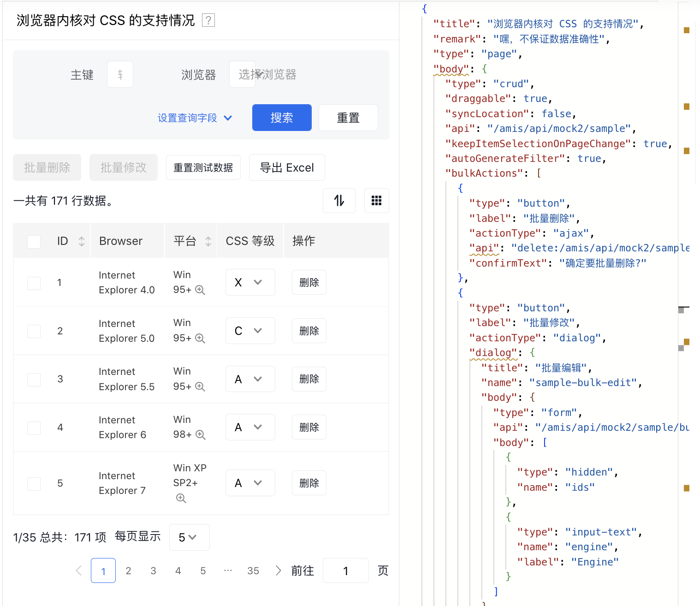Check the row for Internet Explorer 6
Viewport: 700px width, 606px height.
click(34, 428)
